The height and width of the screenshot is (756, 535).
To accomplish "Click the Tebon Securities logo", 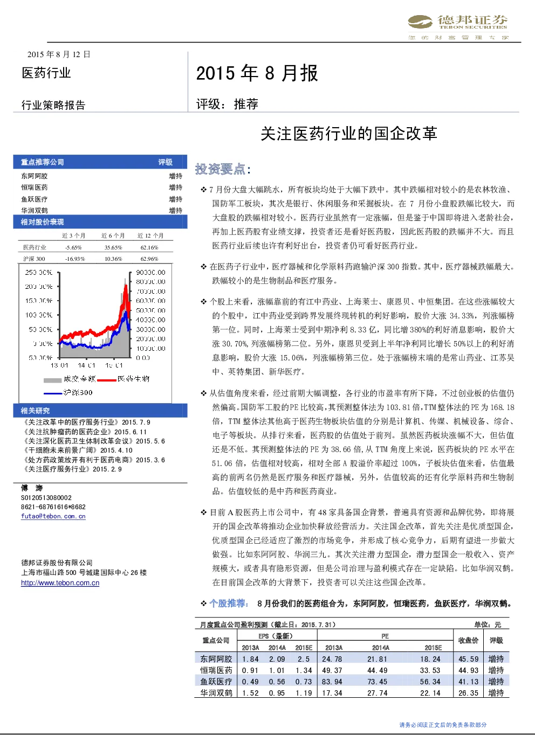I will coord(457,27).
